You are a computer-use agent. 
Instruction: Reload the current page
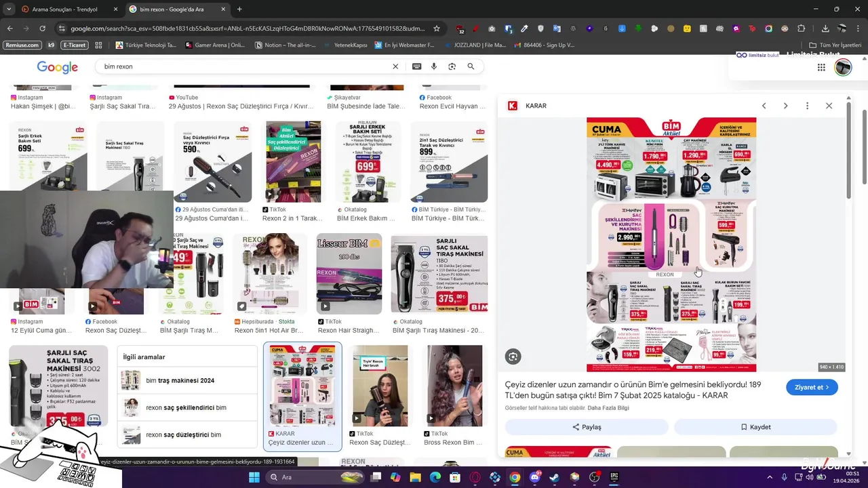42,28
